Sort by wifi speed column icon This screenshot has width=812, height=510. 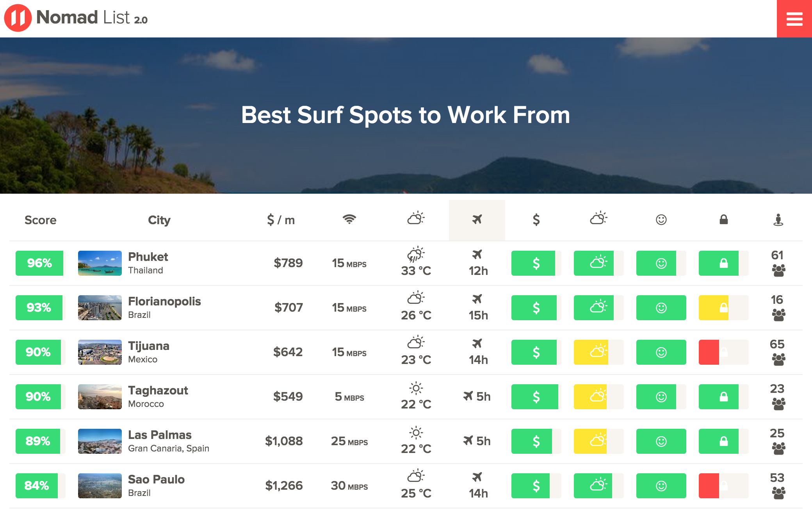[349, 219]
